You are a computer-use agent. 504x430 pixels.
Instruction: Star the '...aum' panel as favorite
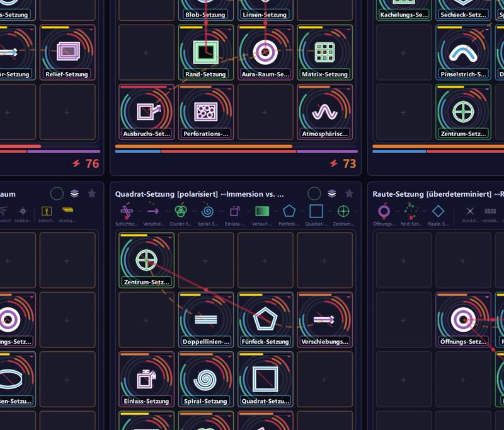(x=91, y=194)
